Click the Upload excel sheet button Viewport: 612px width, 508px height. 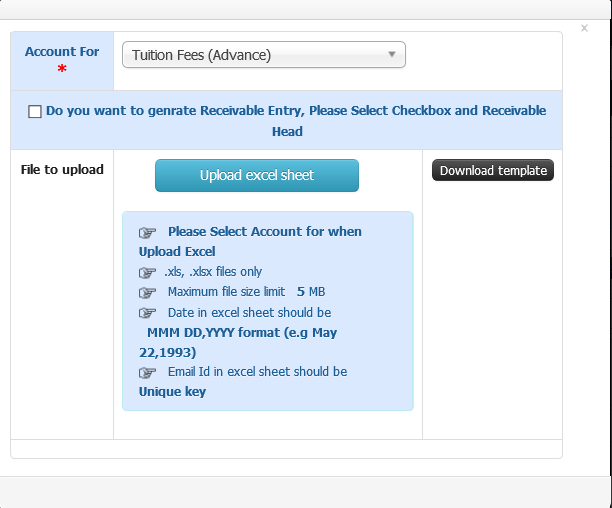coord(257,175)
